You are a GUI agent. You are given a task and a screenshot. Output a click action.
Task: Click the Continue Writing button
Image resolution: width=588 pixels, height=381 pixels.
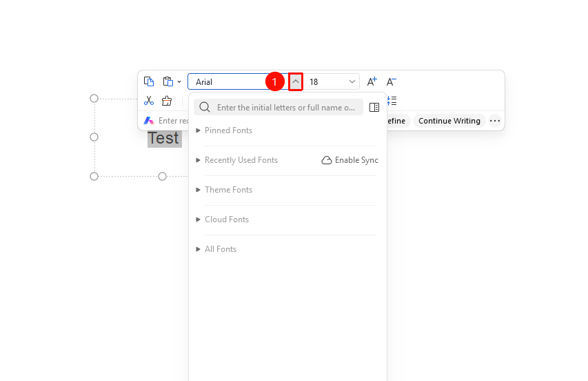[449, 121]
